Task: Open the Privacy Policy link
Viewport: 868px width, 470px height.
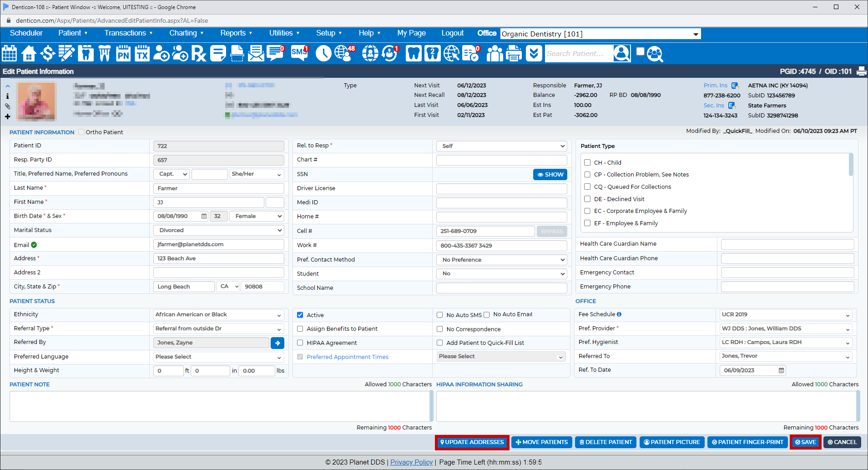Action: click(x=411, y=462)
